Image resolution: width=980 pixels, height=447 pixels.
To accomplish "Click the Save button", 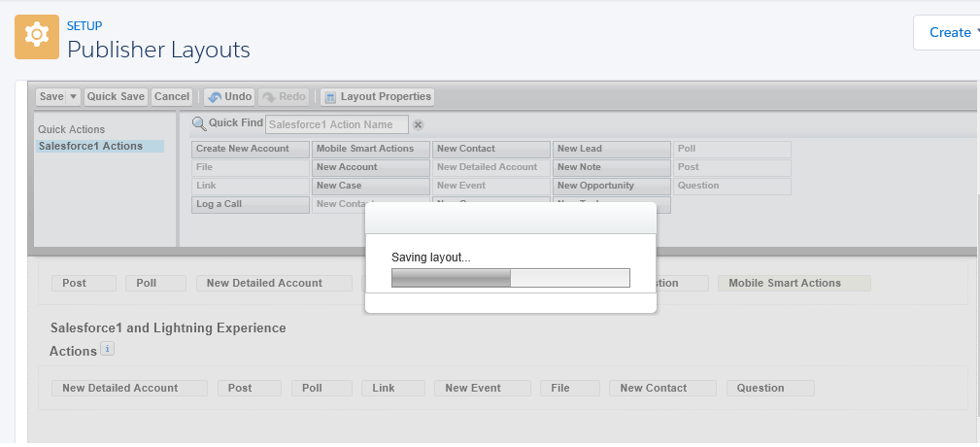I will 51,97.
